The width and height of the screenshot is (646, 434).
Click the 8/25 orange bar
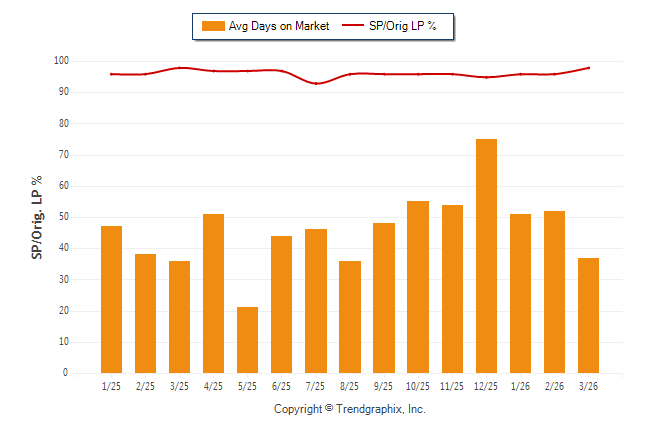(350, 317)
